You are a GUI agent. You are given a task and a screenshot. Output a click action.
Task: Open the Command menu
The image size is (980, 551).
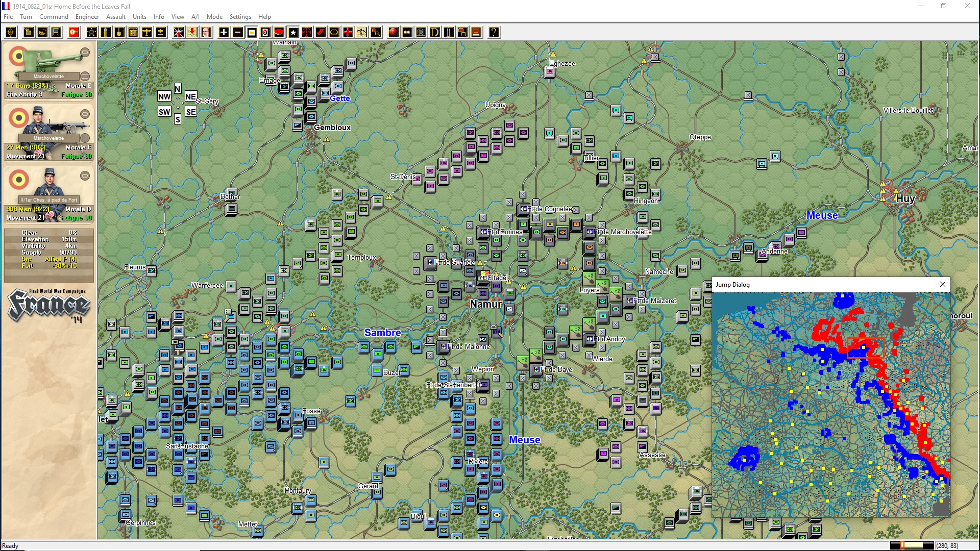(54, 17)
